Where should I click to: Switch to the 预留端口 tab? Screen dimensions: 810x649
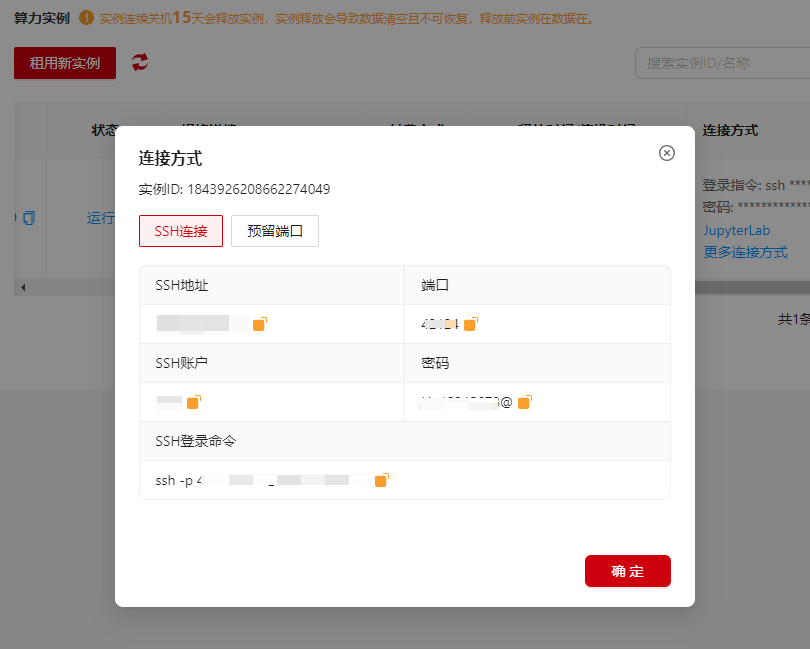coord(275,231)
